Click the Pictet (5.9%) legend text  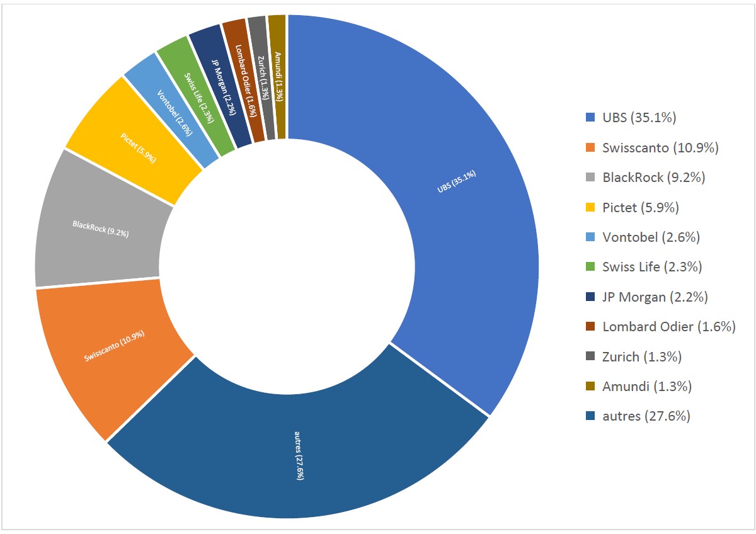(641, 207)
